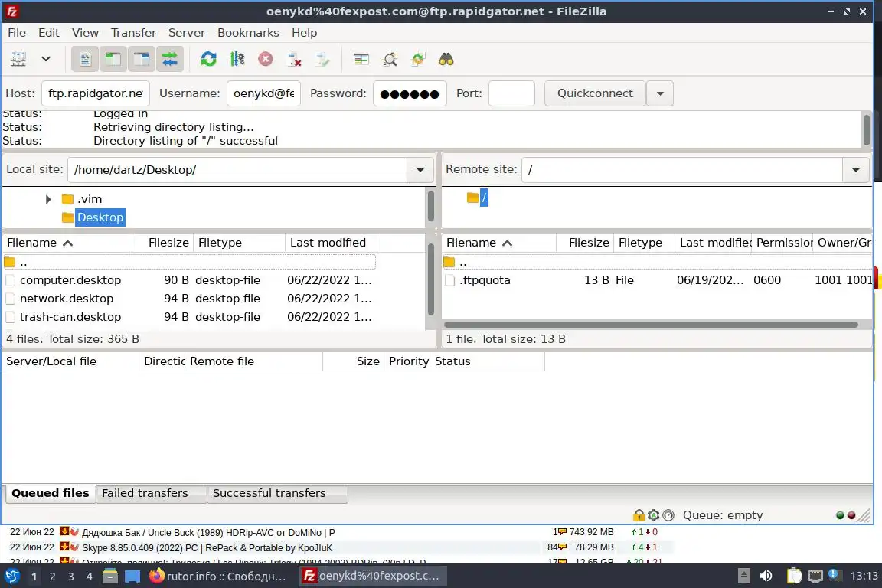
Task: Expand the Local site path dropdown
Action: click(420, 170)
